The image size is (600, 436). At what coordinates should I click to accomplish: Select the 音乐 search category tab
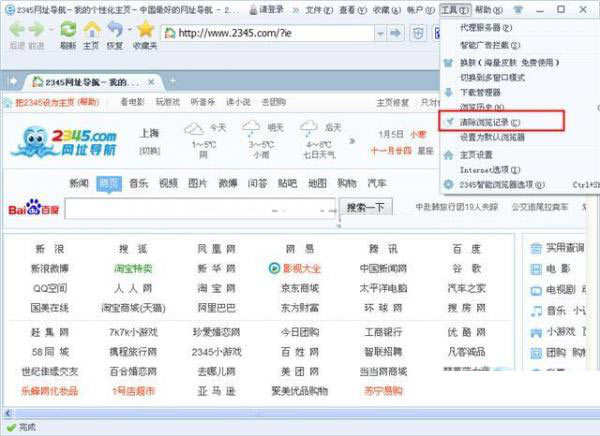[x=139, y=183]
